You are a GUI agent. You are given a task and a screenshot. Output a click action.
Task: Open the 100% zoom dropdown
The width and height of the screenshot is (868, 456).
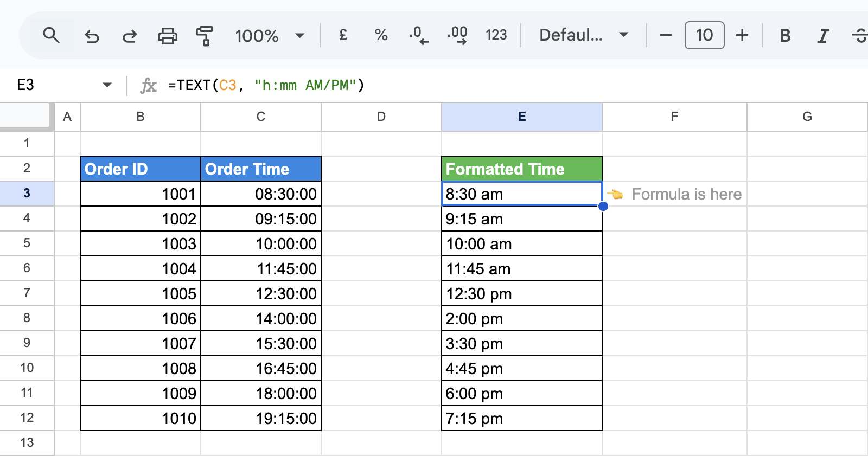coord(270,36)
